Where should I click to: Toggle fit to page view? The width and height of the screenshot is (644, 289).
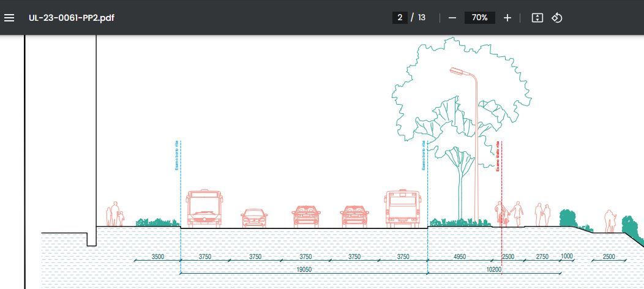[537, 17]
